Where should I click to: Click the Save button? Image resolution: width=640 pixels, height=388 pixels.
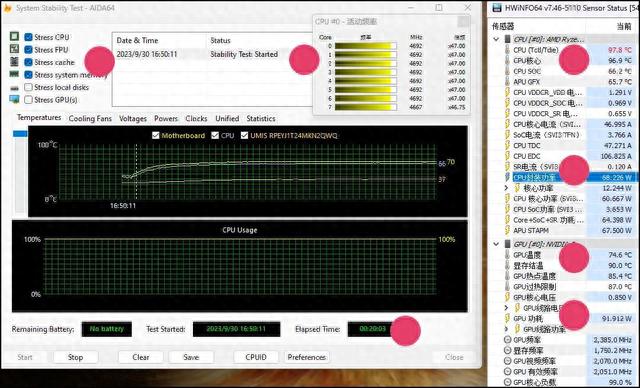(191, 357)
